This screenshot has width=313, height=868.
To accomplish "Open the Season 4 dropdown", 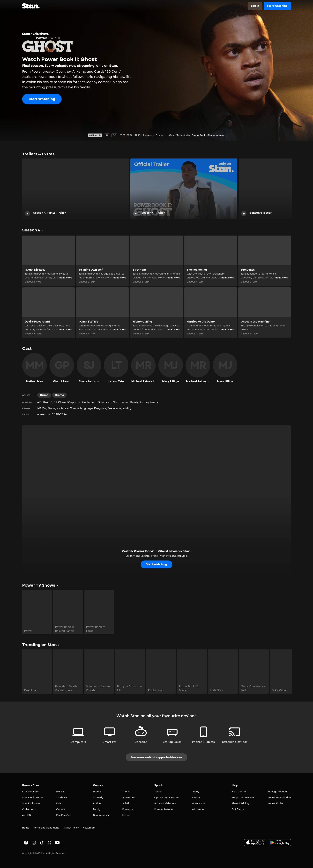I will [x=33, y=230].
